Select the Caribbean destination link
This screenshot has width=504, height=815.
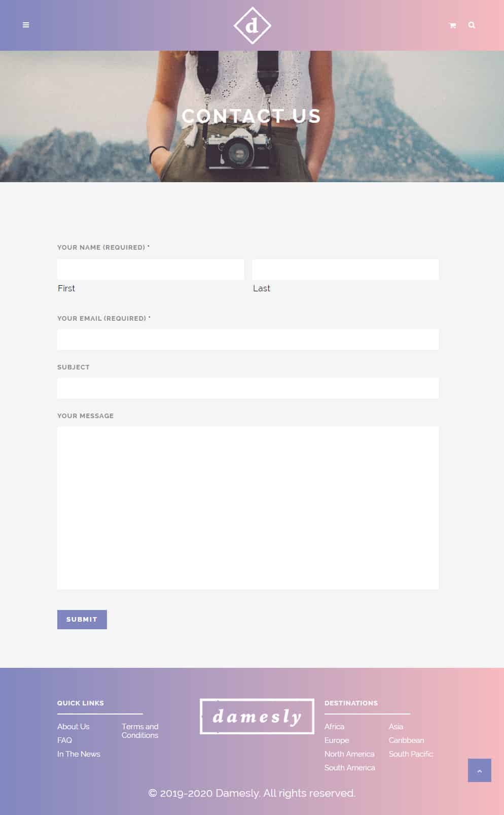click(406, 740)
